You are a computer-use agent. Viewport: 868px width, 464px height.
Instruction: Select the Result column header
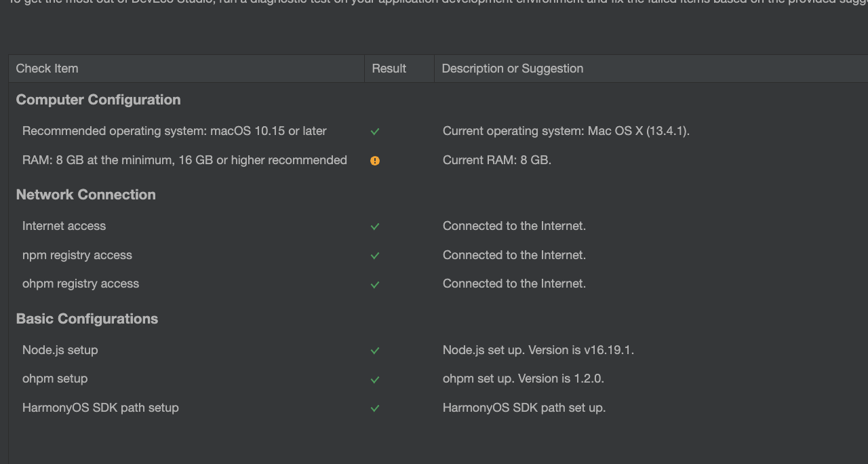pos(399,69)
